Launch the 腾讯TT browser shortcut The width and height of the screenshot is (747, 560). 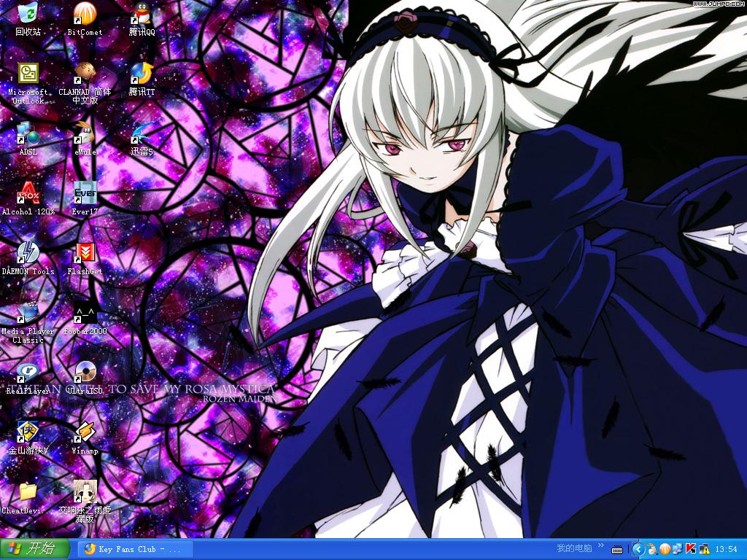tap(142, 79)
